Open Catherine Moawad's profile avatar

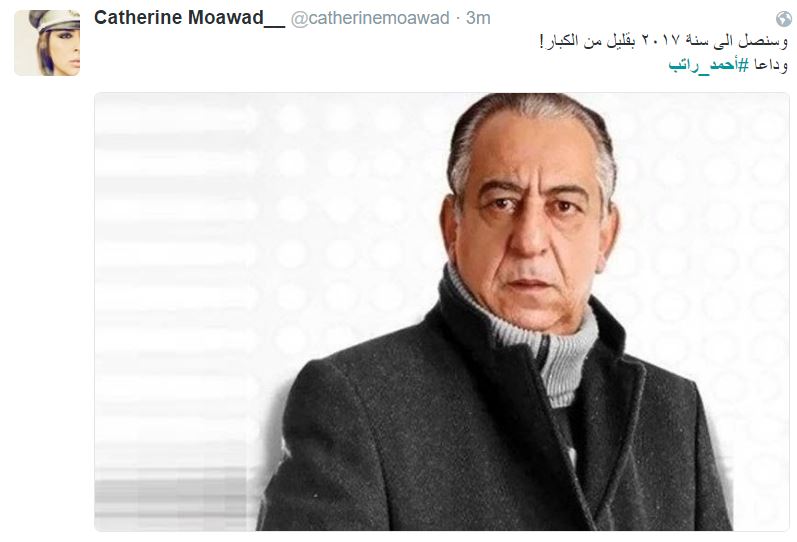[47, 43]
